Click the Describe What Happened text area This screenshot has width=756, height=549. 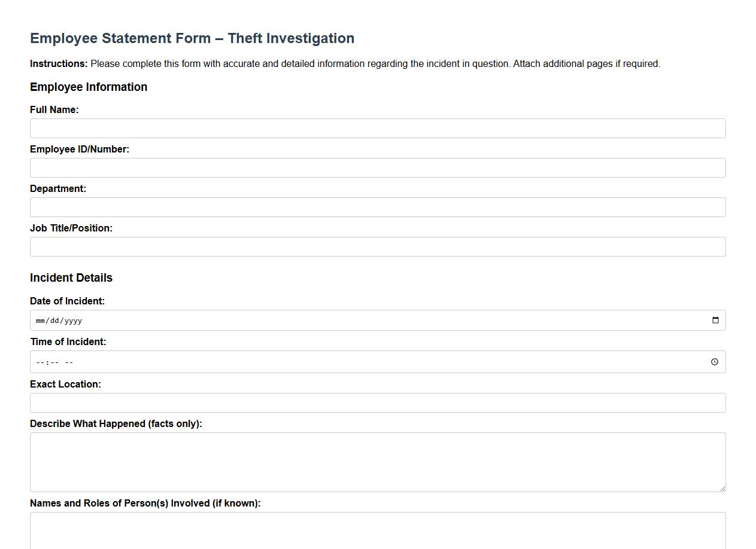(377, 460)
